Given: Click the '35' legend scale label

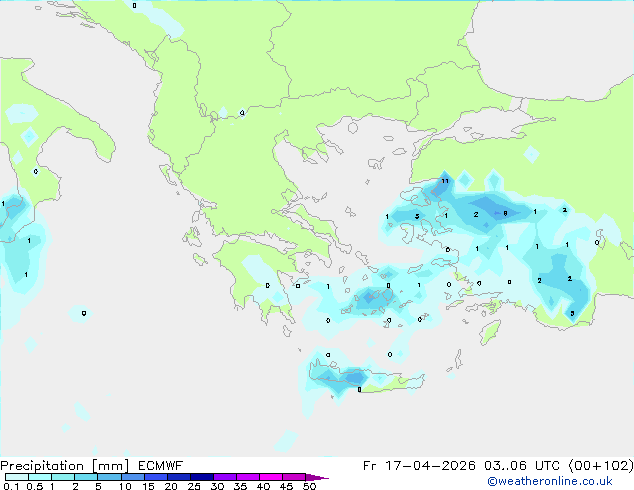Looking at the screenshot, I should [240, 486].
